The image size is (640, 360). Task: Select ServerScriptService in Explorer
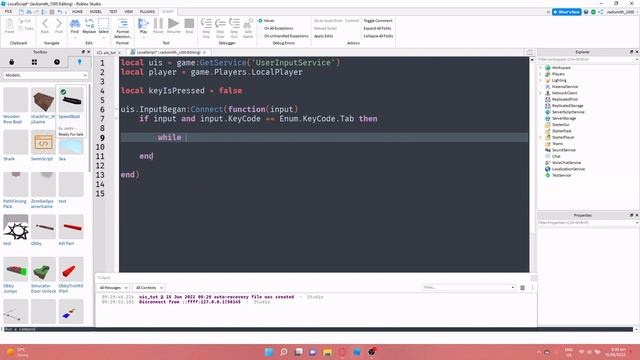(x=568, y=112)
